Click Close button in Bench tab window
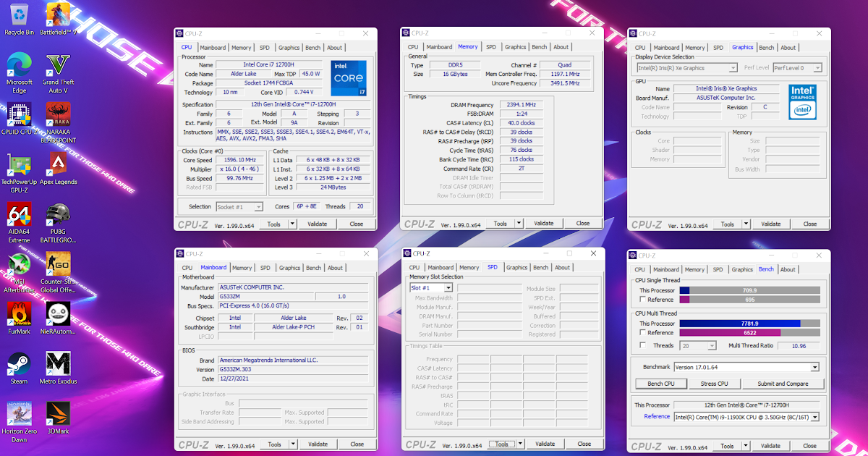This screenshot has height=456, width=868. [809, 446]
